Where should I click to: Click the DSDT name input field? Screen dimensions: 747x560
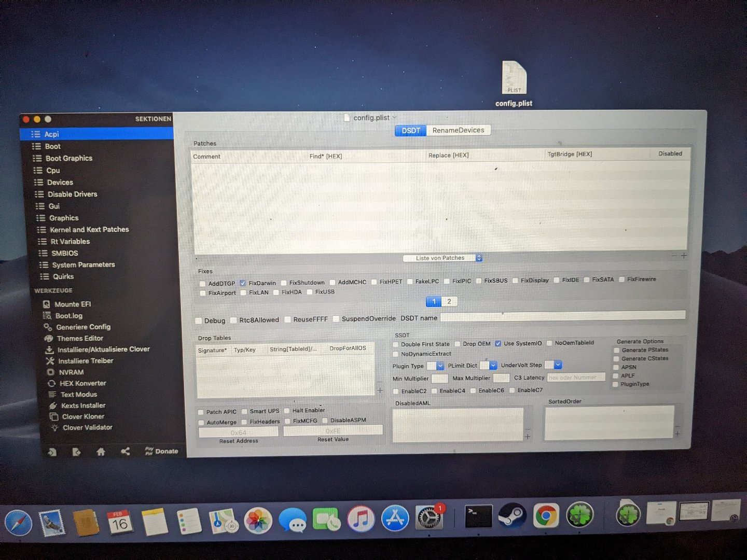click(x=563, y=315)
